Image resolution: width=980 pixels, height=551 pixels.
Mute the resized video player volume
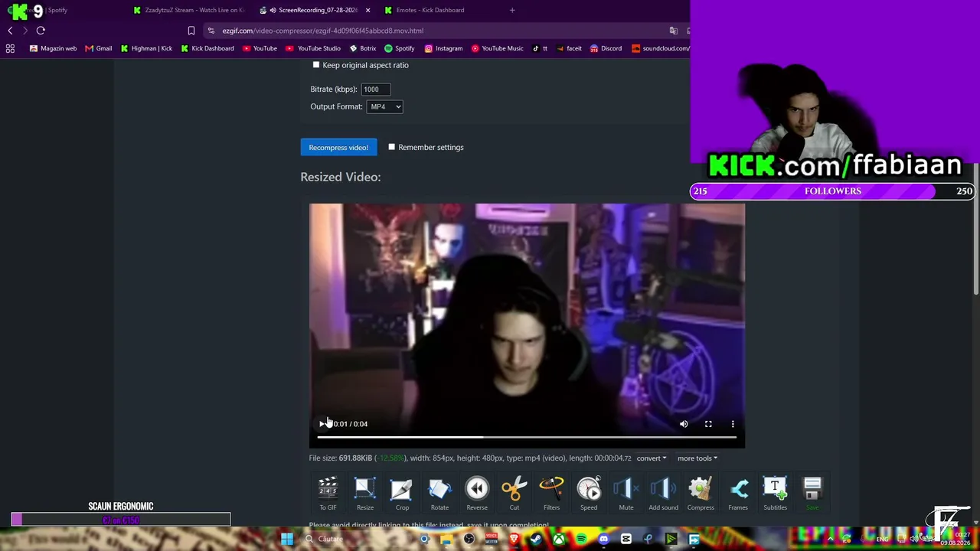click(684, 424)
